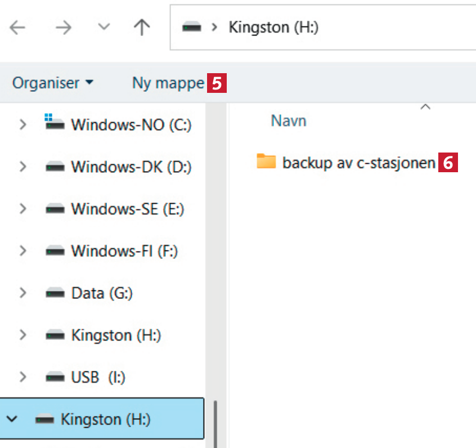Open the recent locations dropdown chevron

pyautogui.click(x=104, y=28)
